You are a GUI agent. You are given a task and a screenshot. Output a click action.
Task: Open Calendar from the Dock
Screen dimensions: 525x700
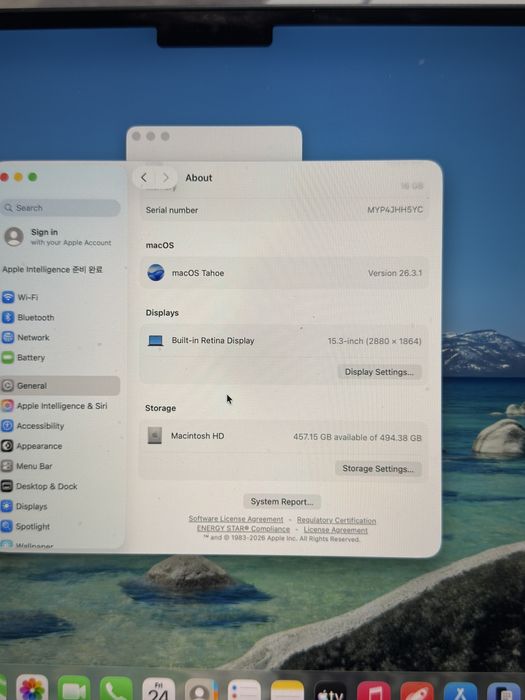click(x=158, y=689)
